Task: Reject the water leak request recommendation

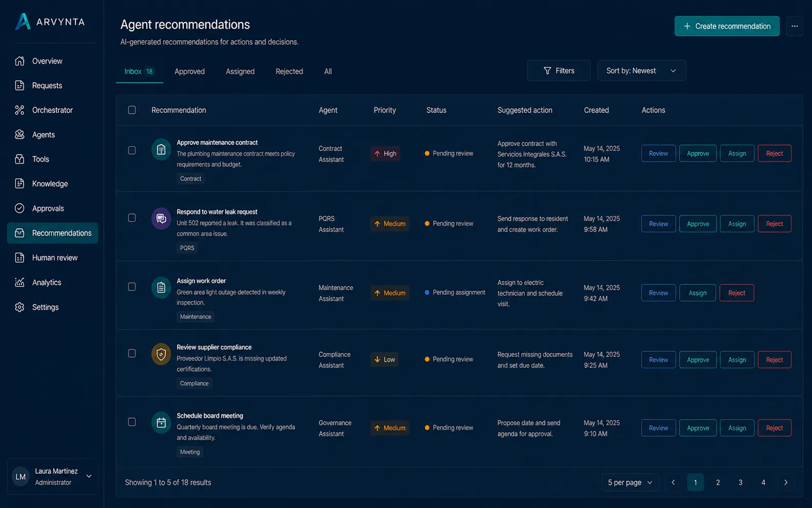Action: 775,224
